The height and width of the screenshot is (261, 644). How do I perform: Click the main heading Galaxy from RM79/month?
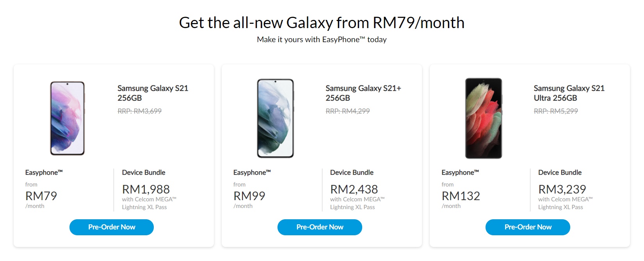[x=322, y=23]
